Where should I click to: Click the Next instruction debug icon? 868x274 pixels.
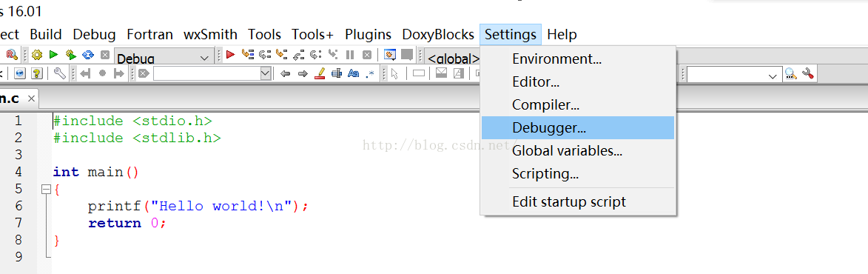click(x=315, y=54)
